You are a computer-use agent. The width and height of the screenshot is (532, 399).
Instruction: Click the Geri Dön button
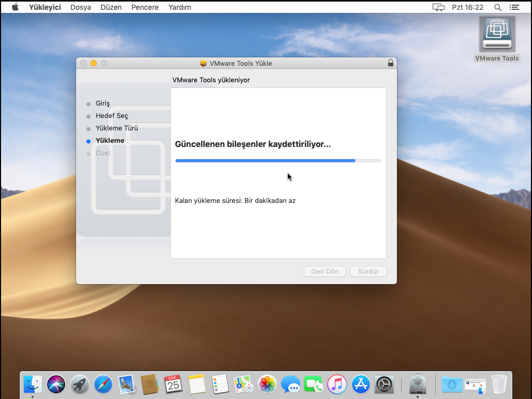click(324, 272)
